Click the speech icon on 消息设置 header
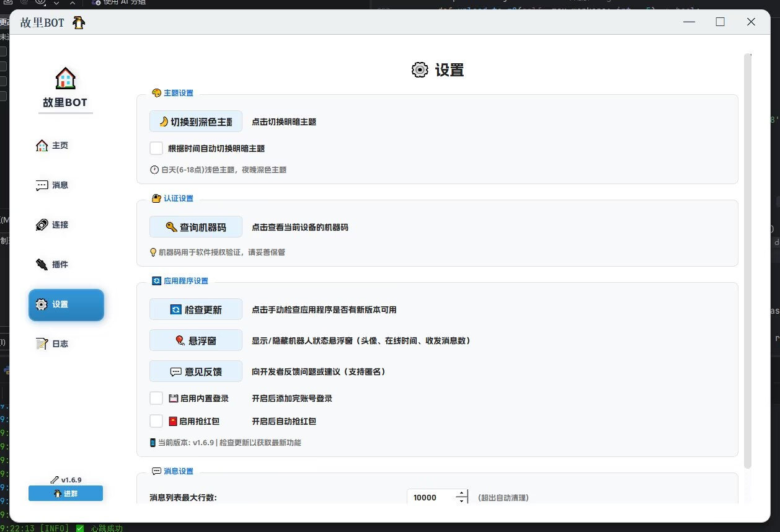The image size is (780, 532). click(x=156, y=471)
